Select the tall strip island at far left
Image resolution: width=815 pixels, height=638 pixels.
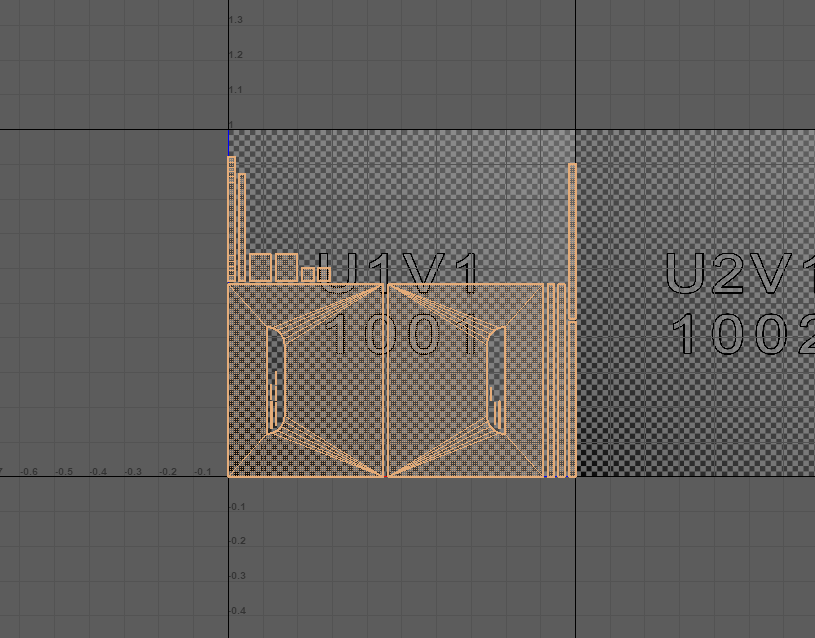232,220
